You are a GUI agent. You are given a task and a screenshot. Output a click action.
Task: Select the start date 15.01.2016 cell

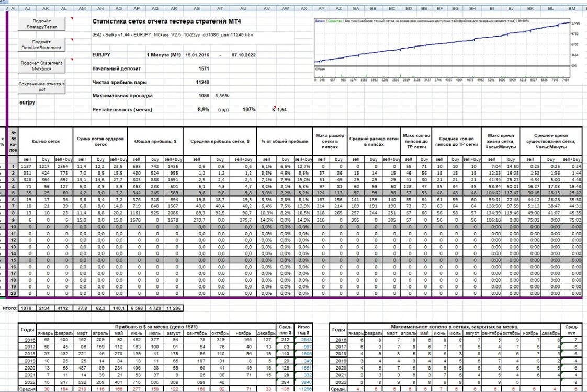point(197,55)
